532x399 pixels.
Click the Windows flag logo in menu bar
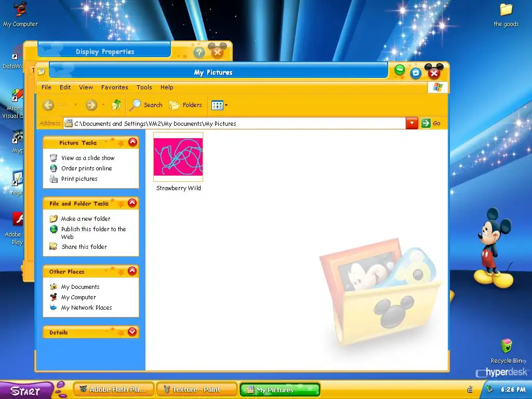click(x=437, y=87)
